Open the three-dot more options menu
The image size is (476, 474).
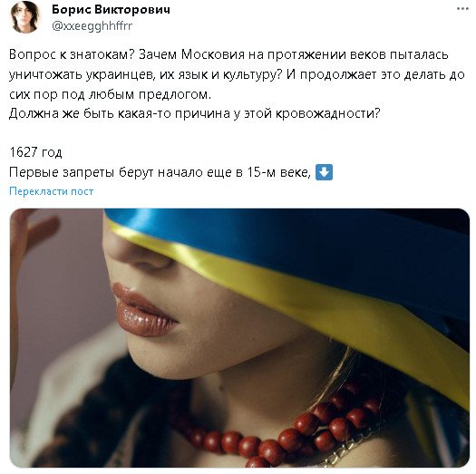pyautogui.click(x=462, y=9)
